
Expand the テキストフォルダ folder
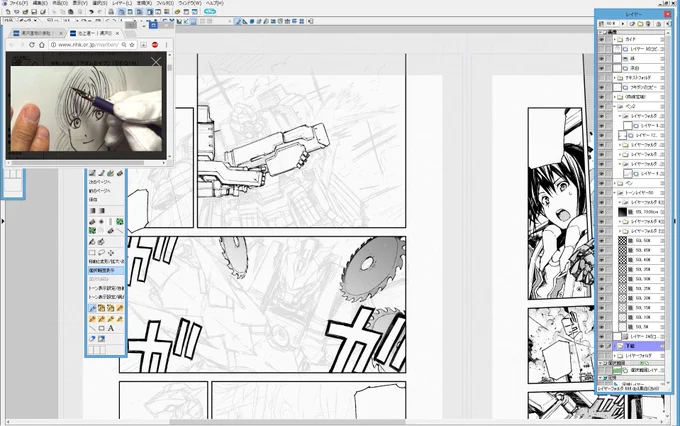(615, 78)
